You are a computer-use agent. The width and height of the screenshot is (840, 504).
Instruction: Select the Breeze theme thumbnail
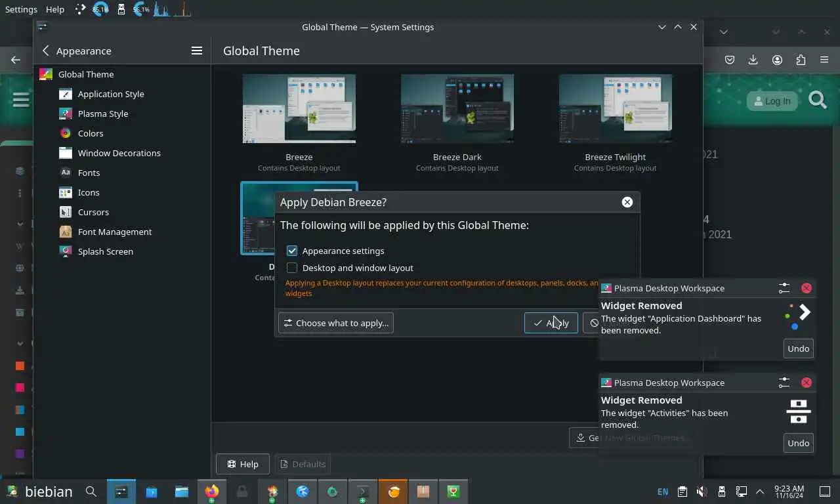click(299, 108)
